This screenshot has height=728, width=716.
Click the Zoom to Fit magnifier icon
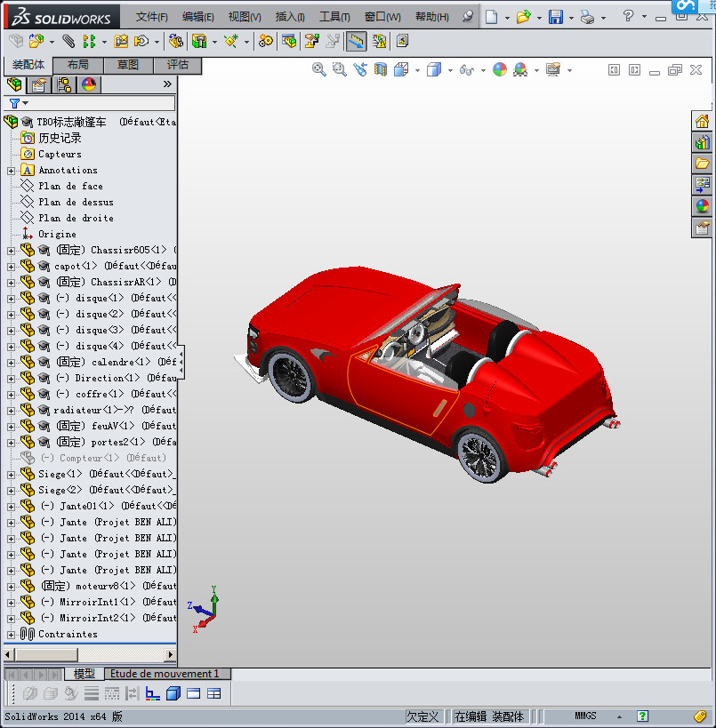click(x=319, y=69)
